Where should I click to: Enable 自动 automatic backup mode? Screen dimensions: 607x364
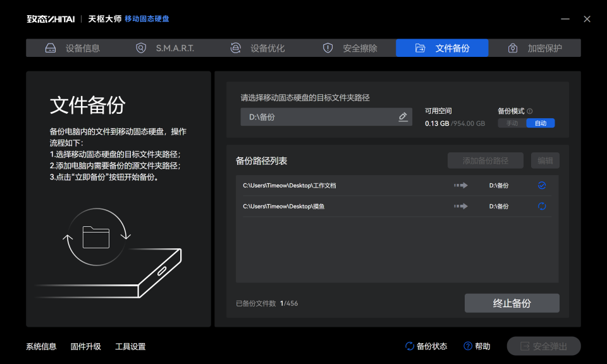[x=541, y=123]
